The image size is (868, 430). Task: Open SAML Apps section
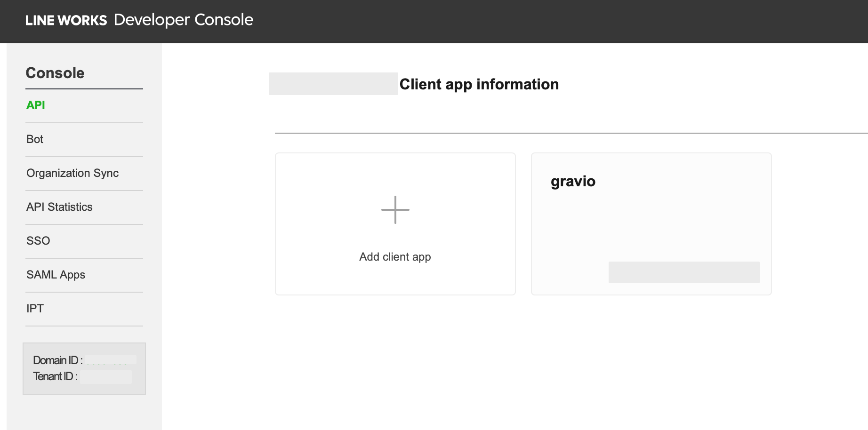(56, 275)
